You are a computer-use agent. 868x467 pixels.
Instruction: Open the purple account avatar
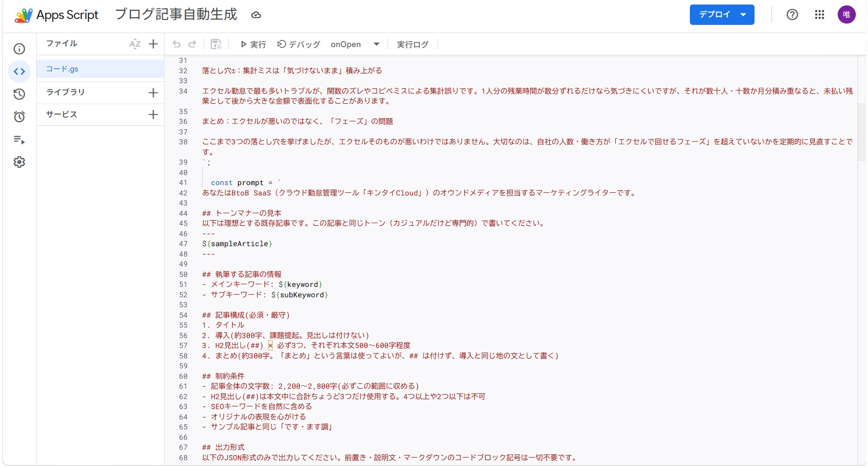[x=846, y=14]
